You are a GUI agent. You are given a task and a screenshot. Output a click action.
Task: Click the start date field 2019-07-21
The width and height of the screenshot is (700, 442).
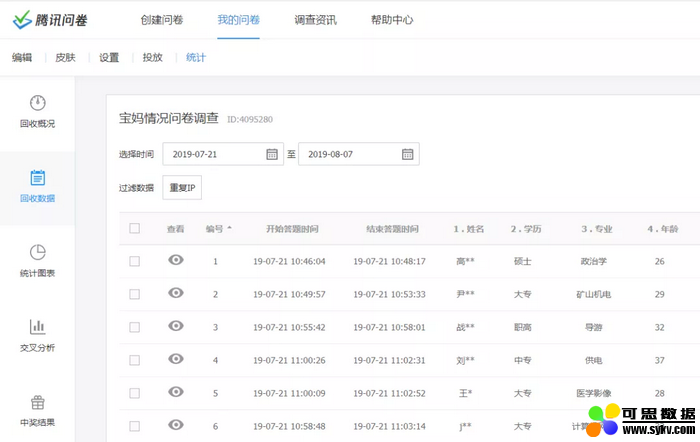click(223, 154)
